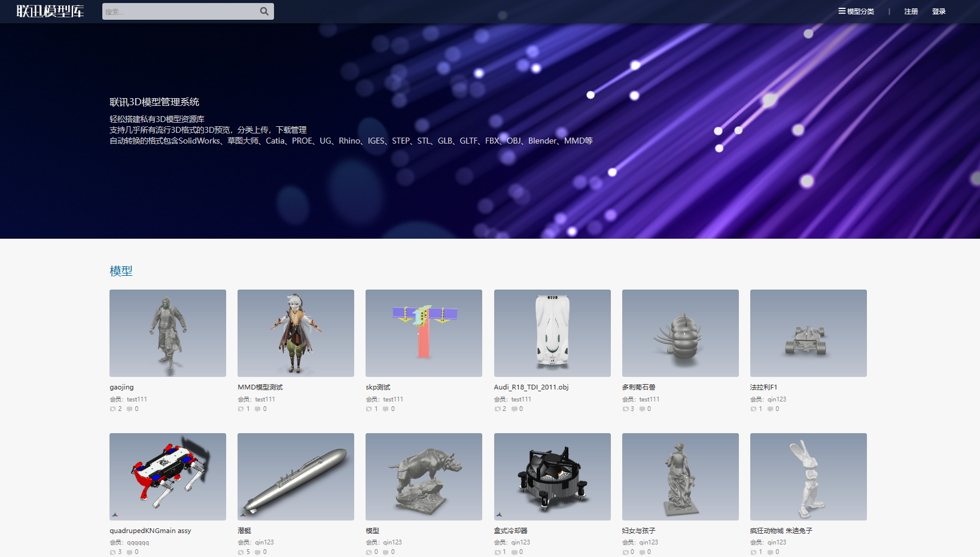The height and width of the screenshot is (557, 980).
Task: Click the 注册 register link
Action: coord(911,11)
